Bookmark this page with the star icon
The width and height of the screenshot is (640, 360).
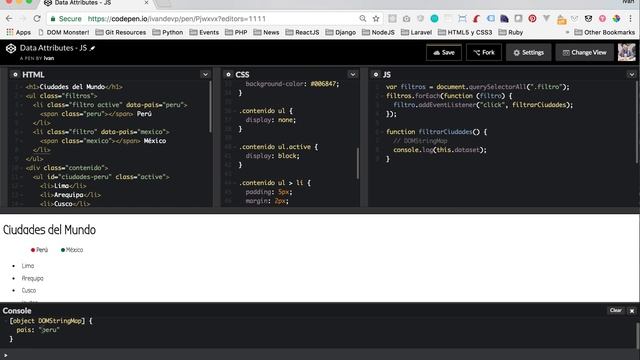coord(376,19)
